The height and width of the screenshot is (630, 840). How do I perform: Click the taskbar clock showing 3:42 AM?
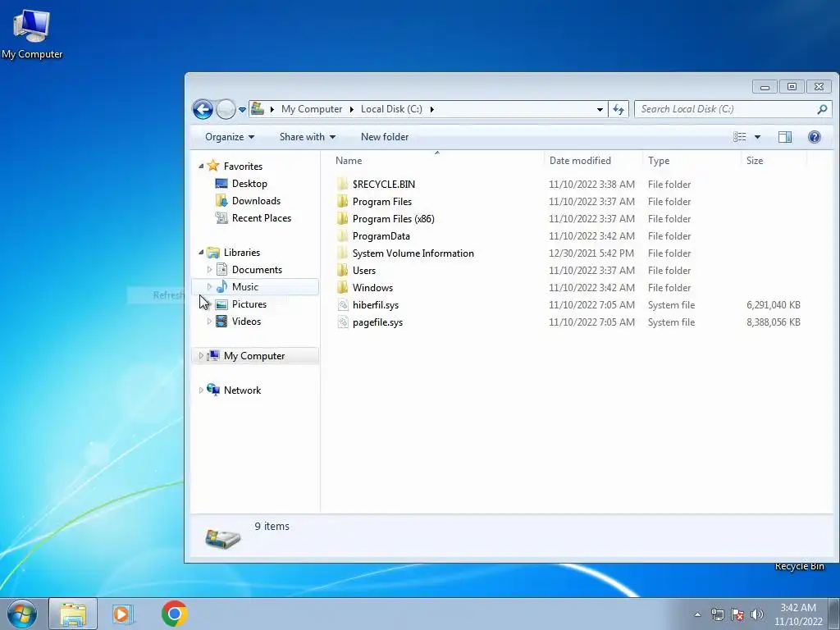pos(798,614)
